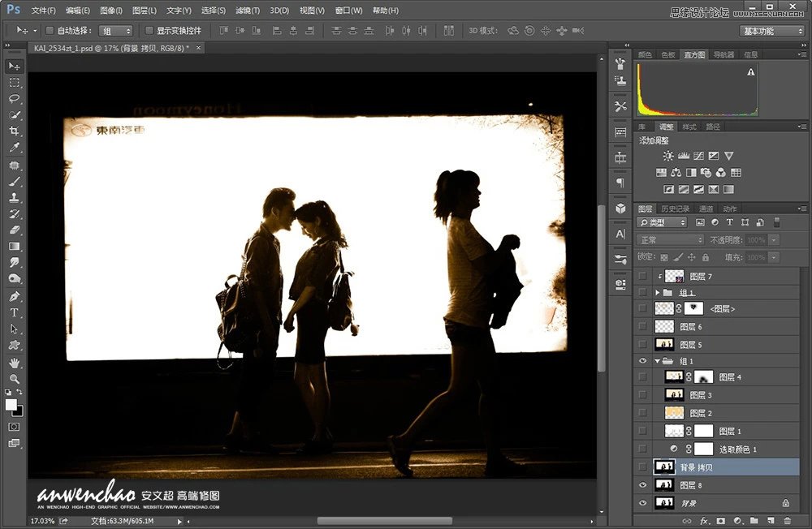Select the Dodge tool
The width and height of the screenshot is (812, 529).
(x=14, y=278)
